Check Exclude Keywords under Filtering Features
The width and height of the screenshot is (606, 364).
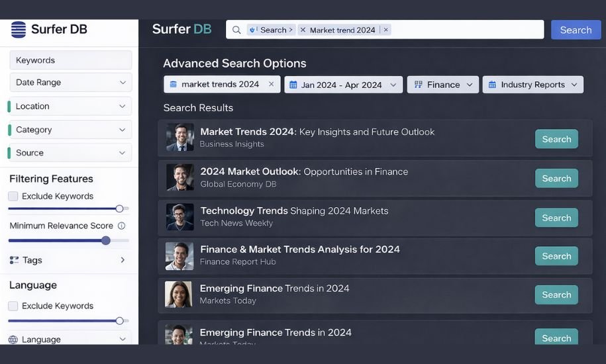(13, 196)
